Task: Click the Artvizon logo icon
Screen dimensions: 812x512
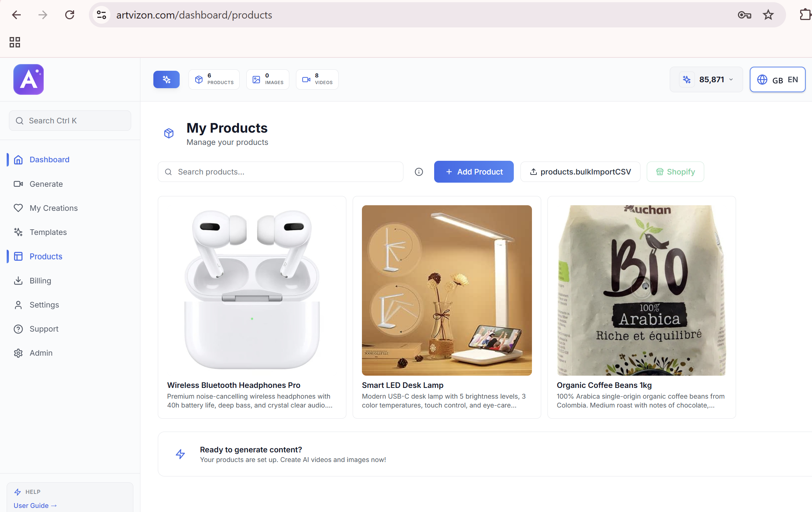Action: click(x=29, y=79)
